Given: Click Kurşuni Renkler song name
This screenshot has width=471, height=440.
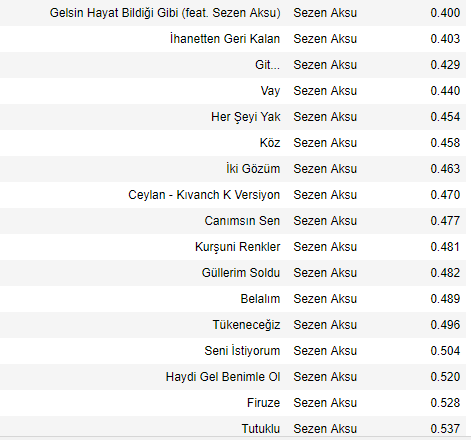Looking at the screenshot, I should [238, 247].
